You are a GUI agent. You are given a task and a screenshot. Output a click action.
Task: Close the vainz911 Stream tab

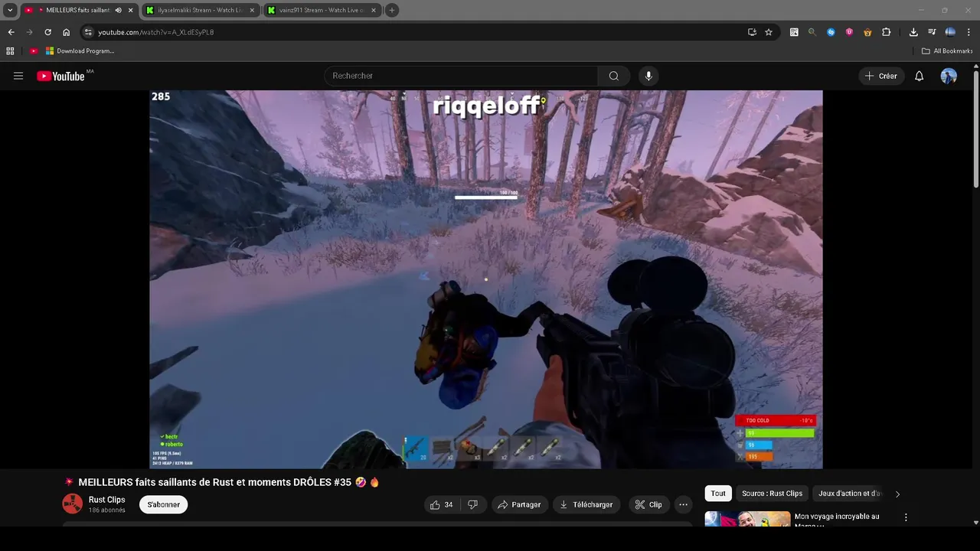(374, 10)
